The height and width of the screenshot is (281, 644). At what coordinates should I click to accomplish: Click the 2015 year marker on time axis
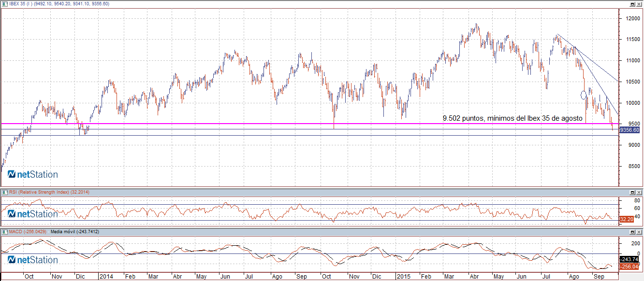(x=403, y=277)
